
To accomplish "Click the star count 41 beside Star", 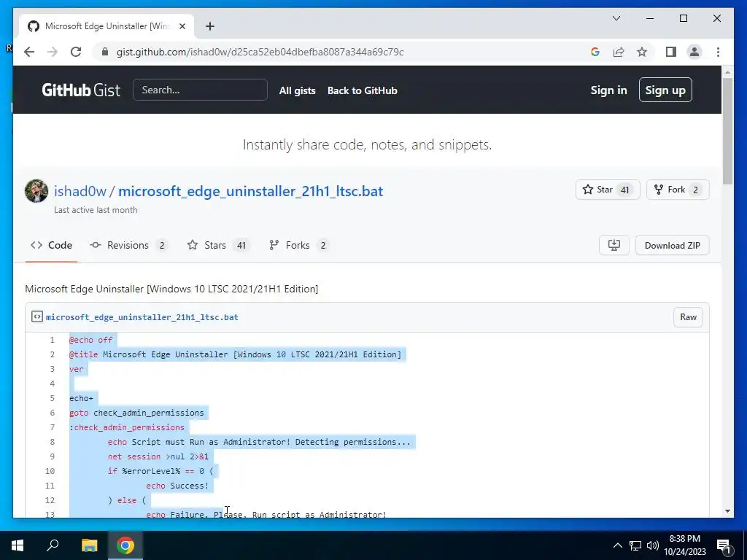I will pos(625,190).
